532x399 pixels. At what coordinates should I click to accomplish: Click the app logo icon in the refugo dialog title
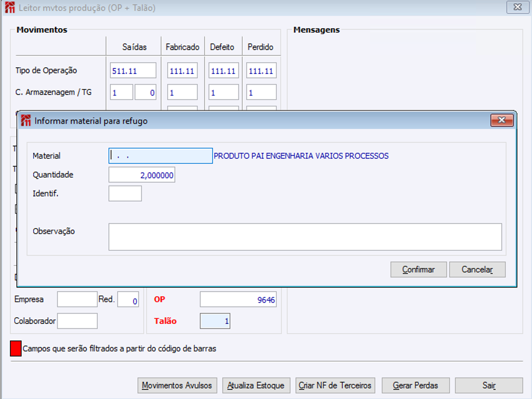click(x=26, y=120)
